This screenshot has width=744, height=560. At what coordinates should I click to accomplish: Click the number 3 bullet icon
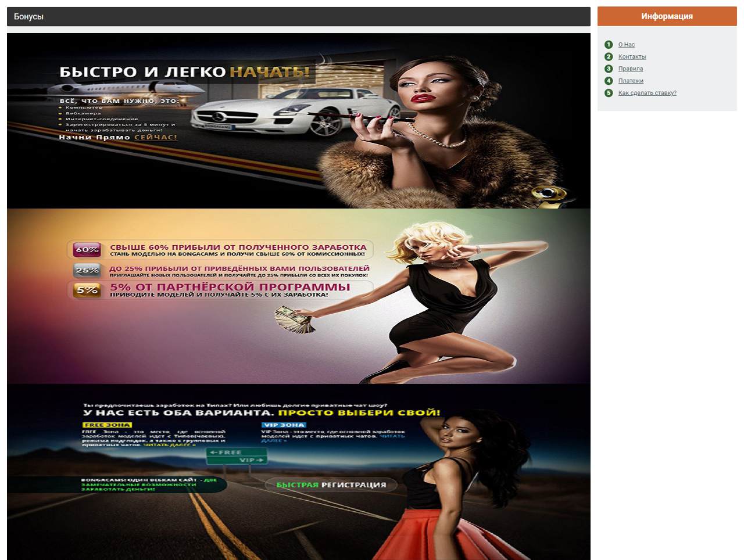pyautogui.click(x=609, y=69)
